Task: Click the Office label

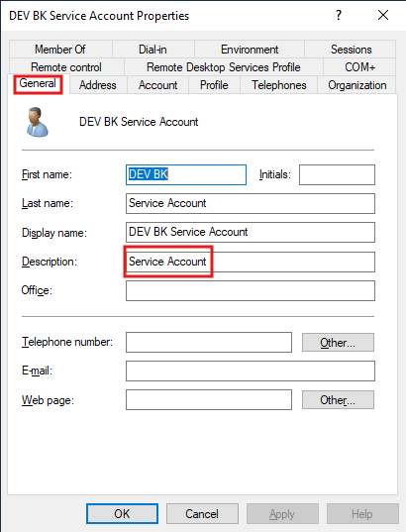Action: 37,290
